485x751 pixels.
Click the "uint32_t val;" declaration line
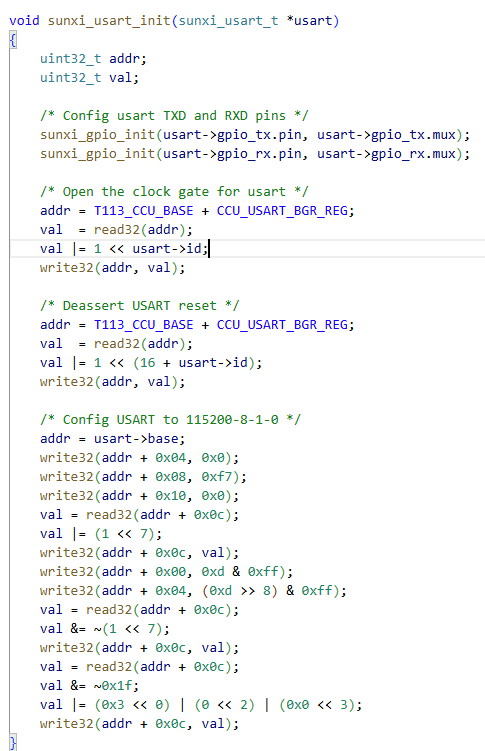coord(90,77)
